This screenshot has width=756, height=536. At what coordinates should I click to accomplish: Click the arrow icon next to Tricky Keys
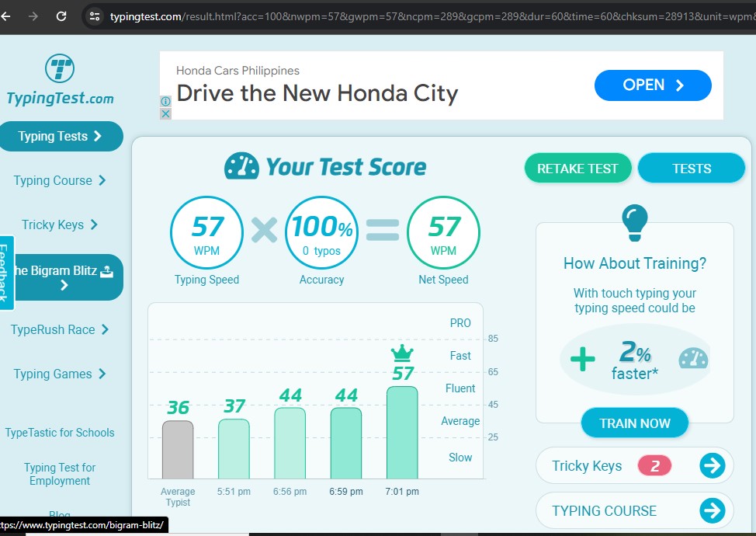[712, 465]
